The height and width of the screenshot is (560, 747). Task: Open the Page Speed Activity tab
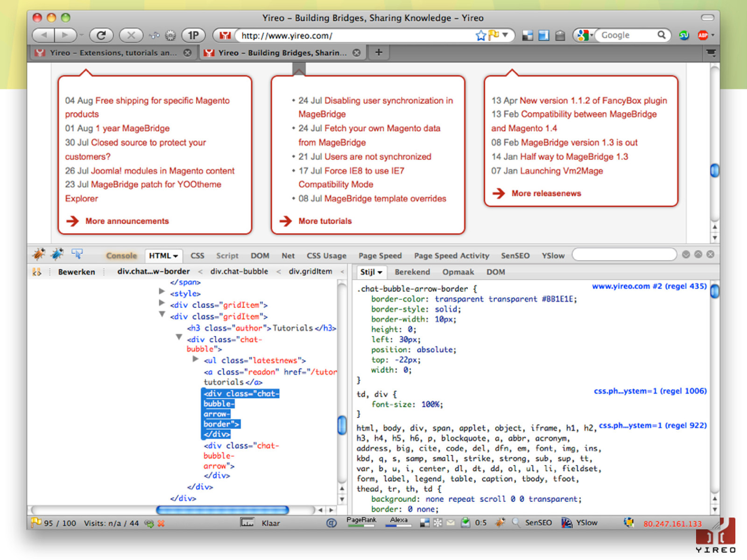point(451,256)
